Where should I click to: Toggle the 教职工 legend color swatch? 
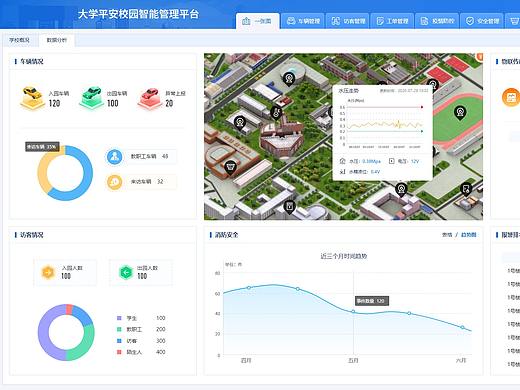(119, 329)
